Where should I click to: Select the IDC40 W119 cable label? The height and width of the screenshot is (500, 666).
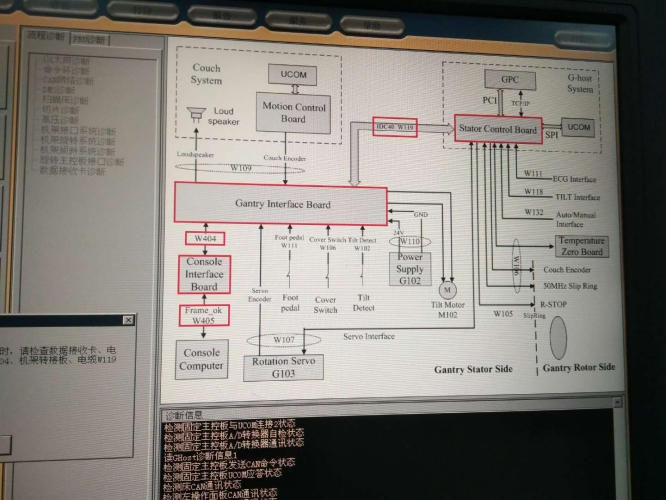pyautogui.click(x=395, y=128)
